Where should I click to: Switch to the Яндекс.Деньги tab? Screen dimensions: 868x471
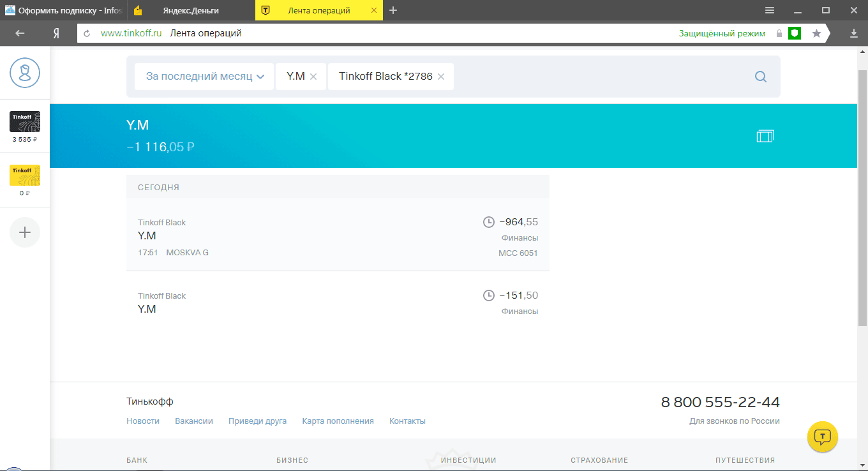click(x=190, y=10)
